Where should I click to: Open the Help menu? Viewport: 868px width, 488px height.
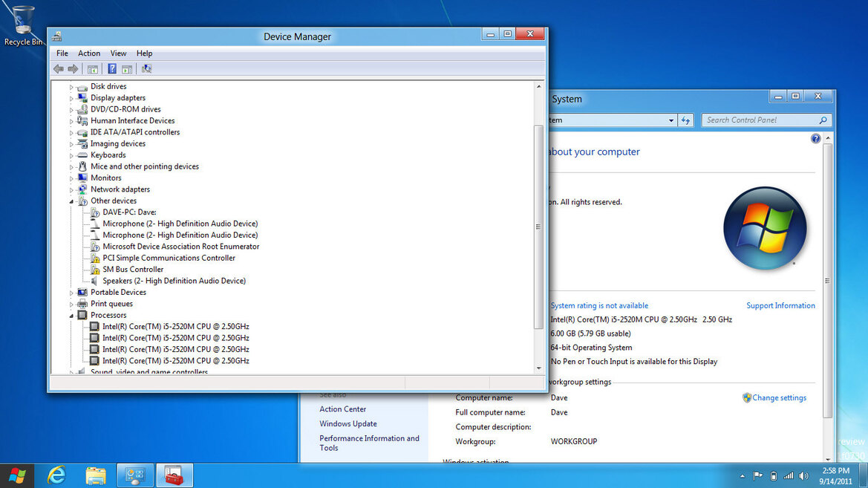144,53
